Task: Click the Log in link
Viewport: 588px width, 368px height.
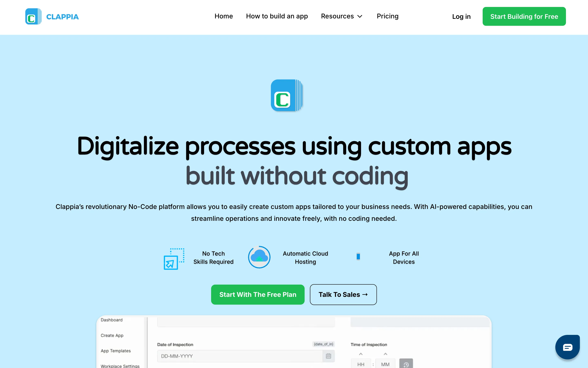Action: pyautogui.click(x=461, y=17)
